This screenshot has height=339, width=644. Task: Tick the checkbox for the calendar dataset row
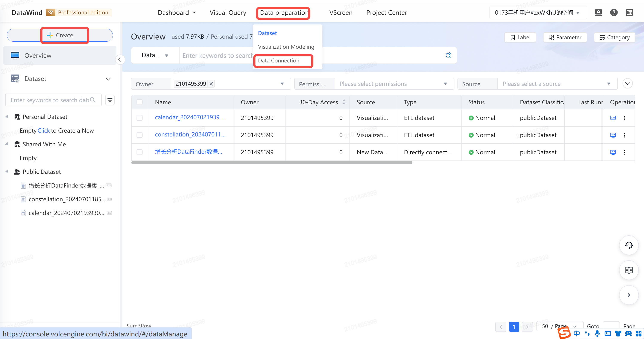point(140,118)
